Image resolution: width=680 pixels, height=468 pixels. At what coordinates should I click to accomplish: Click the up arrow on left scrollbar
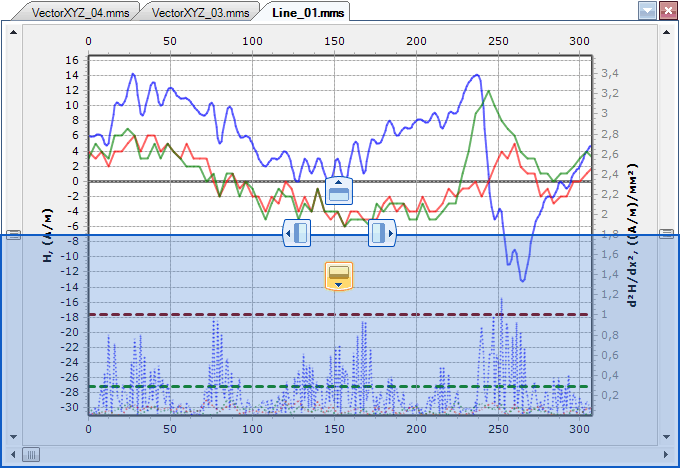pos(13,31)
